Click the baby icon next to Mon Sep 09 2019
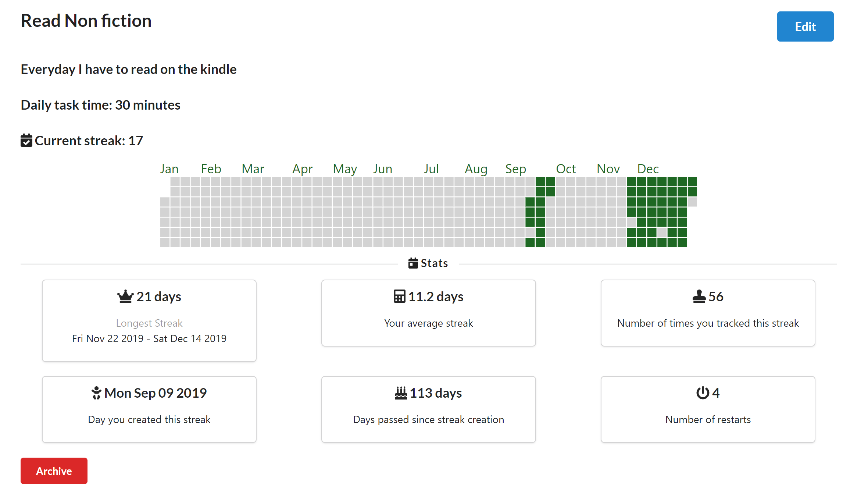 point(96,393)
